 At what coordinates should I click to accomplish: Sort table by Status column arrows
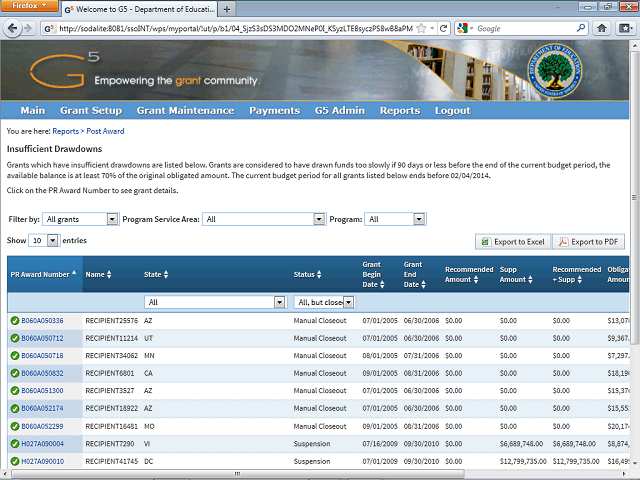[319, 275]
